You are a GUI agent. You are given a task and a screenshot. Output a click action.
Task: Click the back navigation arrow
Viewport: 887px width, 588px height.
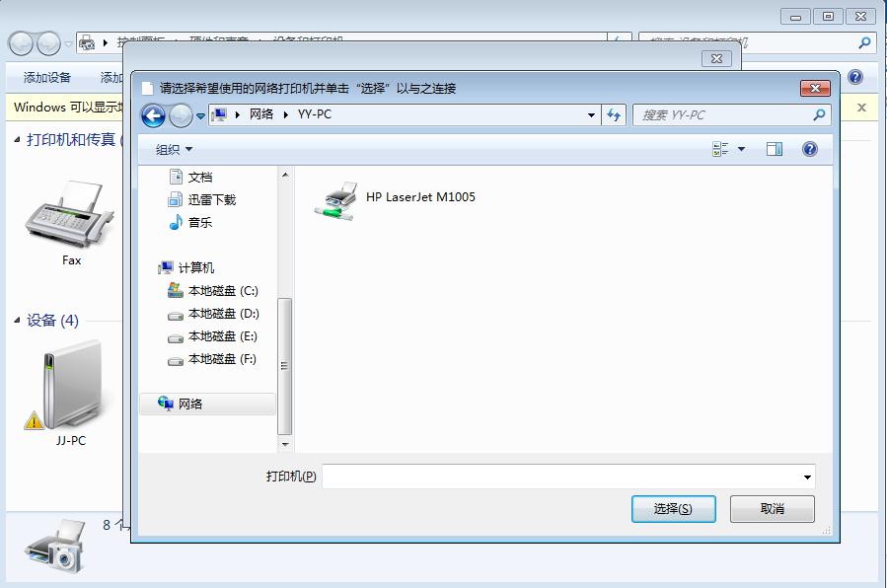(155, 115)
